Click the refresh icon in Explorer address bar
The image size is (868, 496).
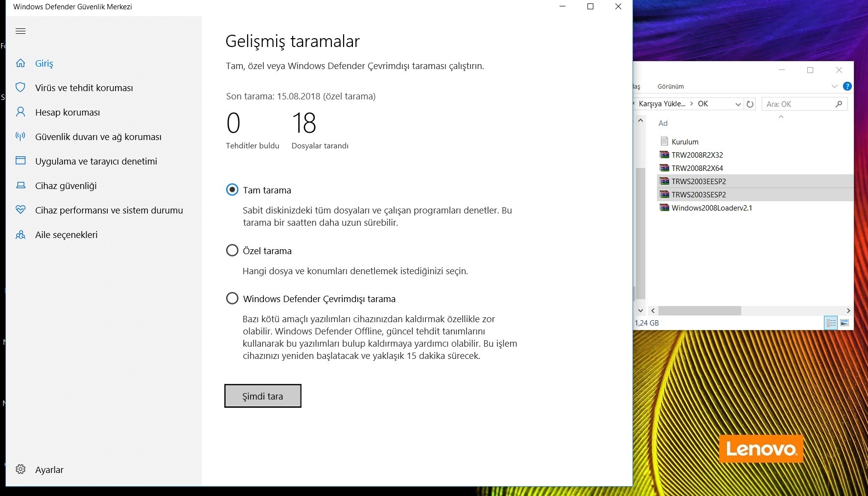tap(750, 104)
